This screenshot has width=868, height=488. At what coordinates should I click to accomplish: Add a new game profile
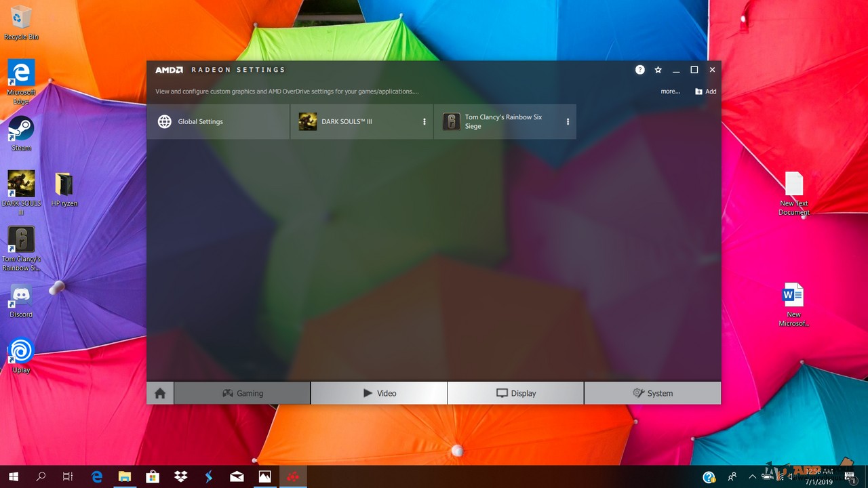click(x=705, y=91)
